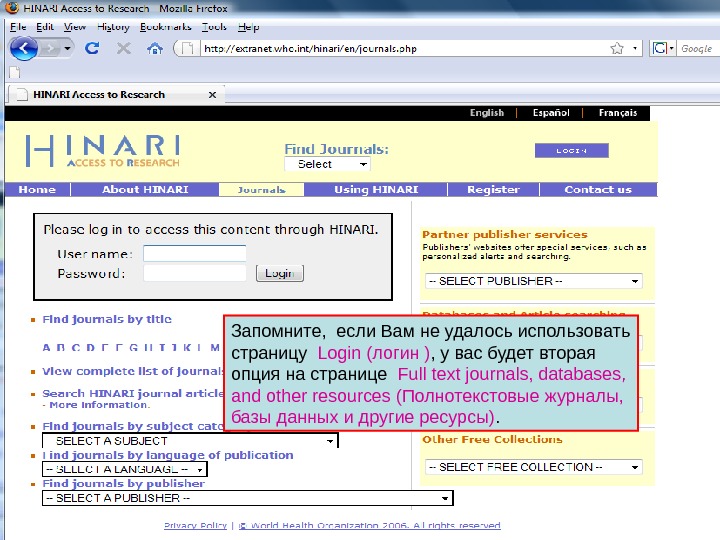Click the Privacy Policy footer link
This screenshot has height=540, width=720.
tap(195, 525)
